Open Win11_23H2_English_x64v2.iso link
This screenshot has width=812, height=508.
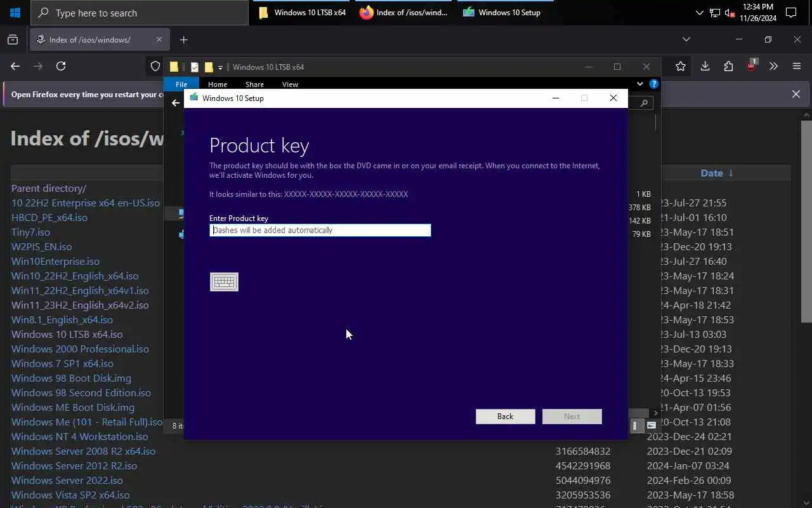pyautogui.click(x=80, y=305)
